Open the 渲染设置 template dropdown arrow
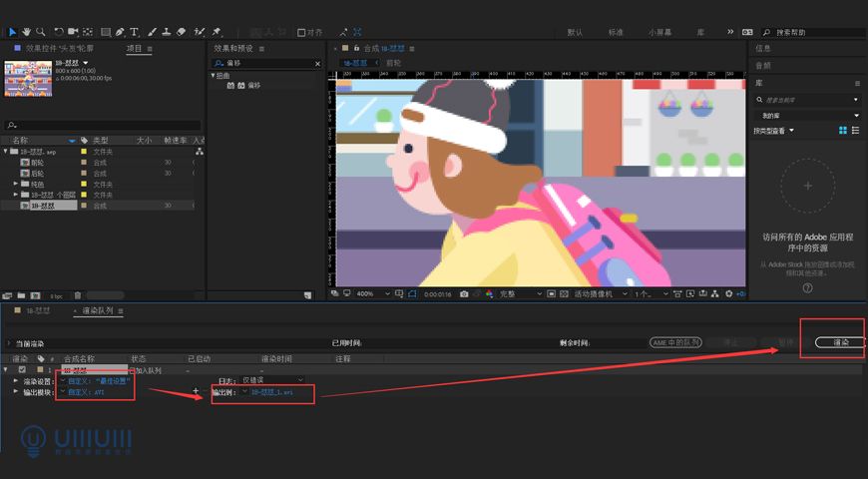Screen dimensions: 868x479 click(63, 381)
